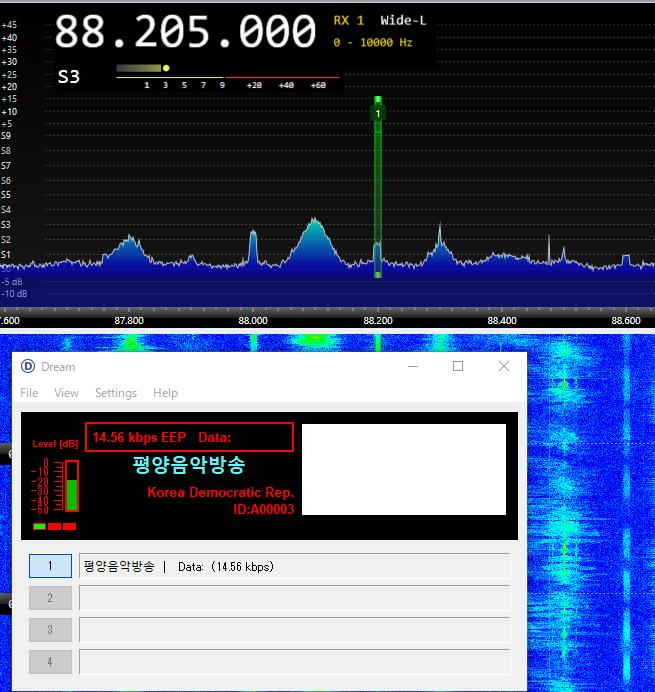Open the Settings menu in Dream
The image size is (655, 692).
point(116,393)
